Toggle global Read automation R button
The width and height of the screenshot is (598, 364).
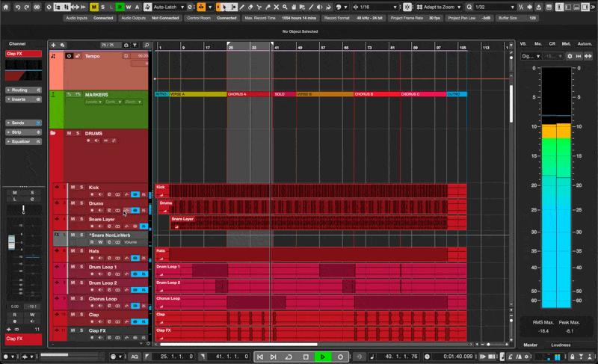[120, 7]
